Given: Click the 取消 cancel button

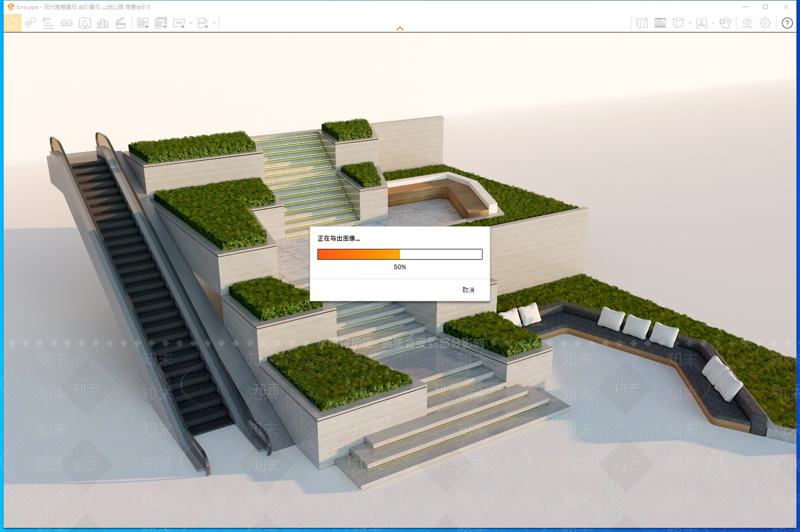Looking at the screenshot, I should pyautogui.click(x=468, y=290).
